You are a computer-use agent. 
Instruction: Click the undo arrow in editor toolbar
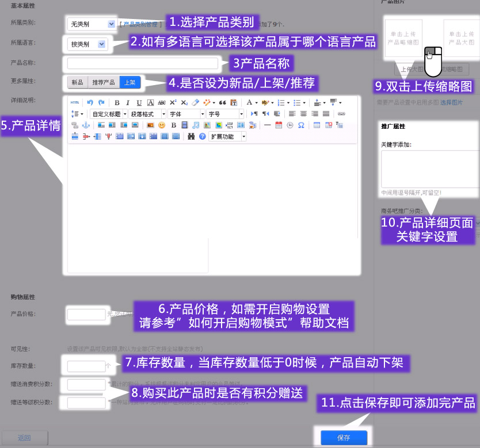tap(90, 102)
